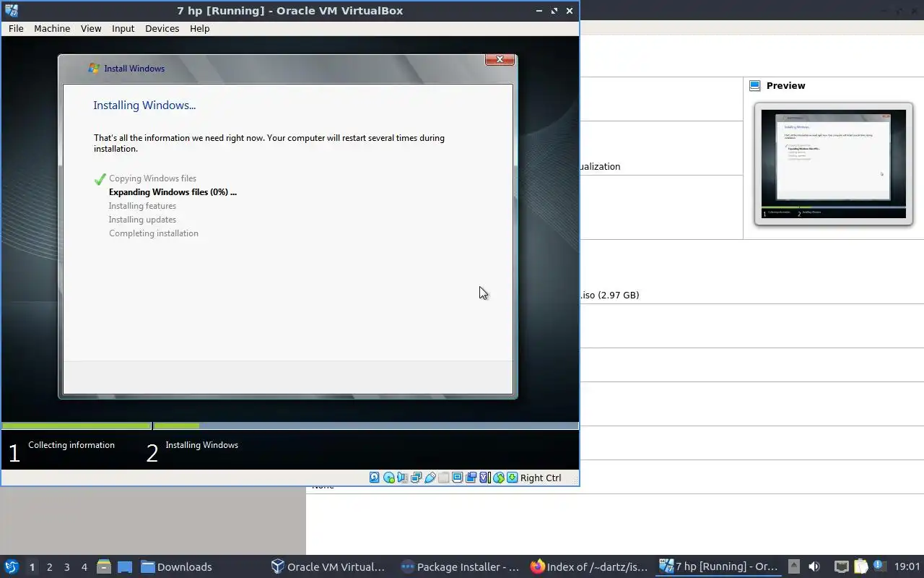Click the volume speaker tray icon
924x578 pixels.
click(x=814, y=566)
